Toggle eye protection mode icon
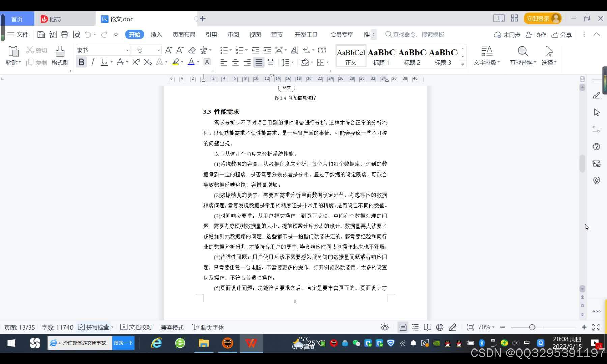Image resolution: width=607 pixels, height=364 pixels. pyautogui.click(x=385, y=327)
